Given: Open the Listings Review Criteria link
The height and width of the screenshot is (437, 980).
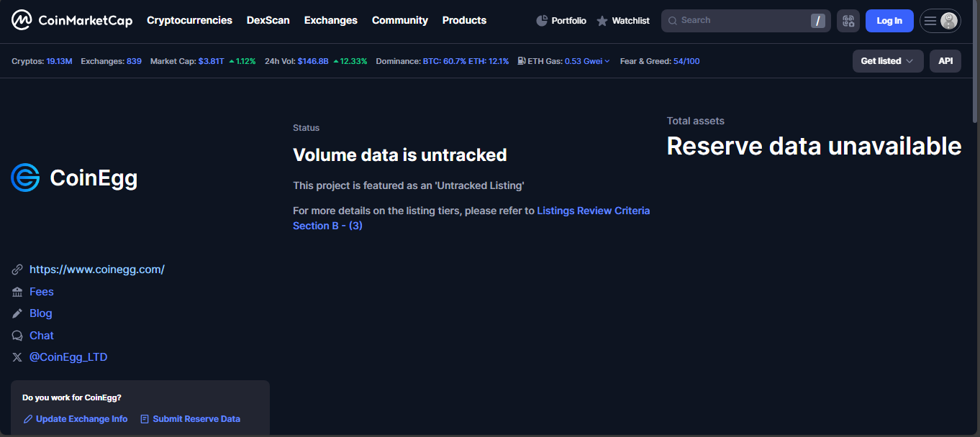Looking at the screenshot, I should click(593, 211).
